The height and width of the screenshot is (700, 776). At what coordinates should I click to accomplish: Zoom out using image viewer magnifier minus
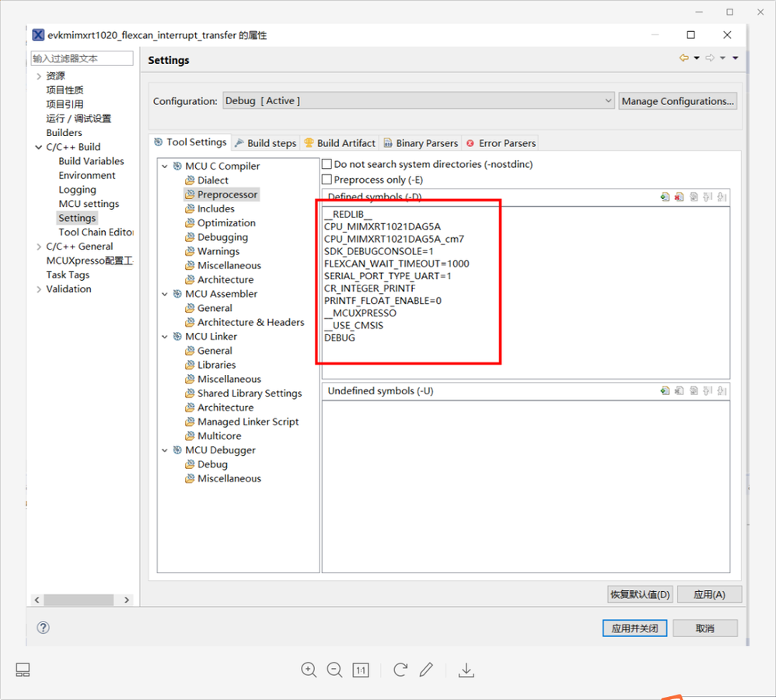[334, 670]
